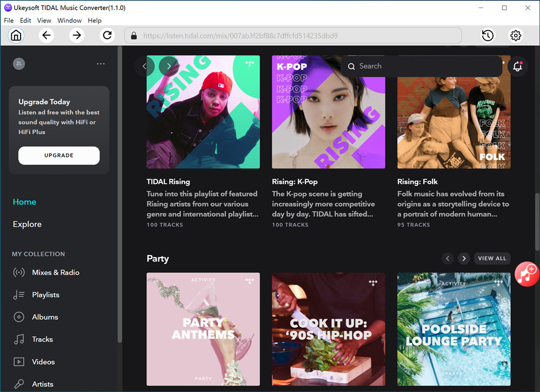Open Rising Folk cover thumbnail

point(454,112)
